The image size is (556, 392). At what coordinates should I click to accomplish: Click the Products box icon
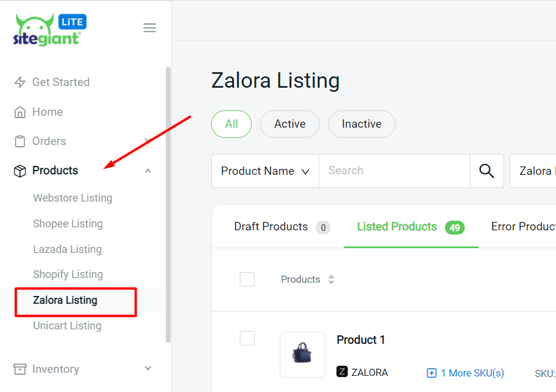click(20, 171)
